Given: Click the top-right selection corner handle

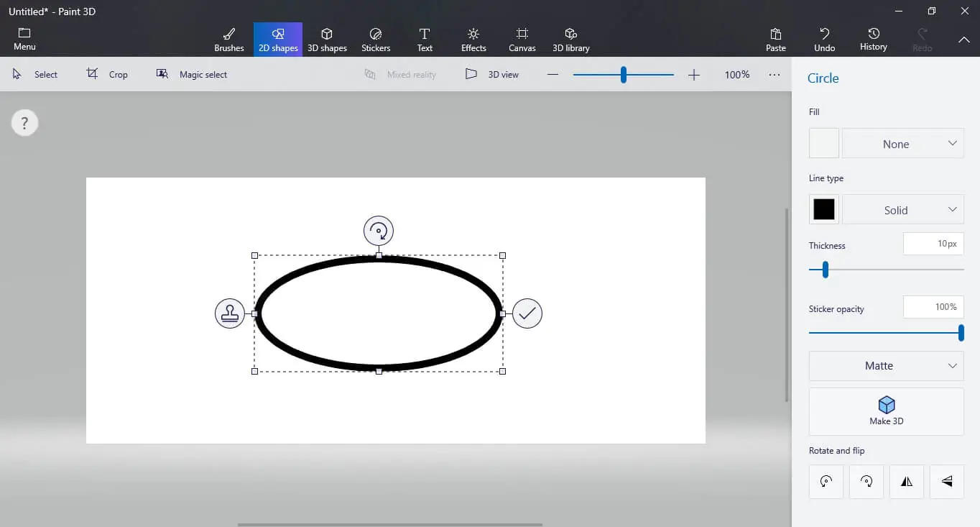Looking at the screenshot, I should point(502,255).
